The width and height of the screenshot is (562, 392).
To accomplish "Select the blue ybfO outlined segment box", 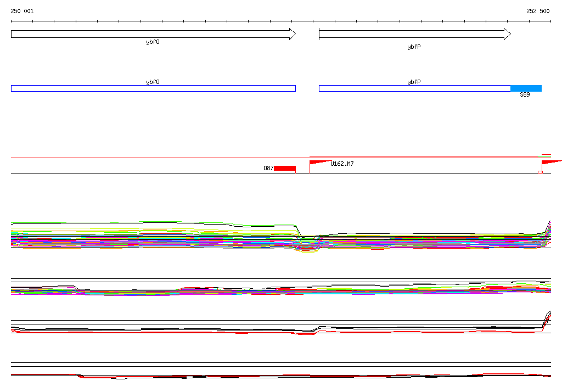I will pos(154,88).
